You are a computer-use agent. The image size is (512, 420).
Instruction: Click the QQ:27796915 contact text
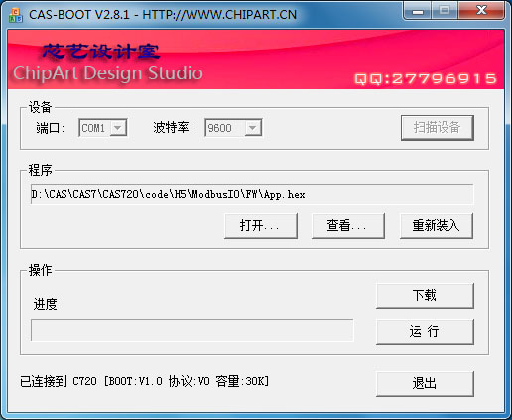tap(426, 79)
